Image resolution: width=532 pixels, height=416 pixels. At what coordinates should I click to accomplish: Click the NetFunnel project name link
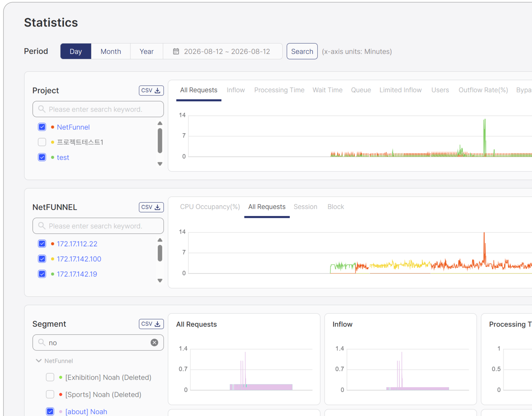pyautogui.click(x=73, y=127)
